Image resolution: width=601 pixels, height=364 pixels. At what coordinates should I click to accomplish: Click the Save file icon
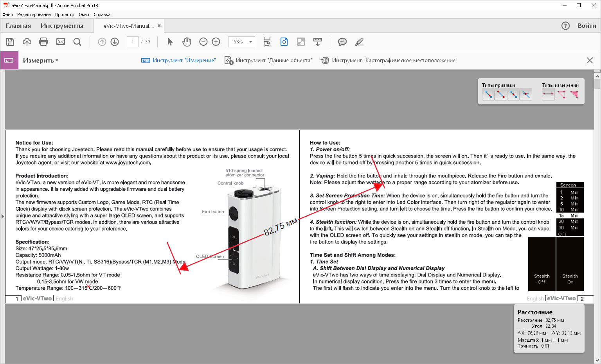coord(10,42)
